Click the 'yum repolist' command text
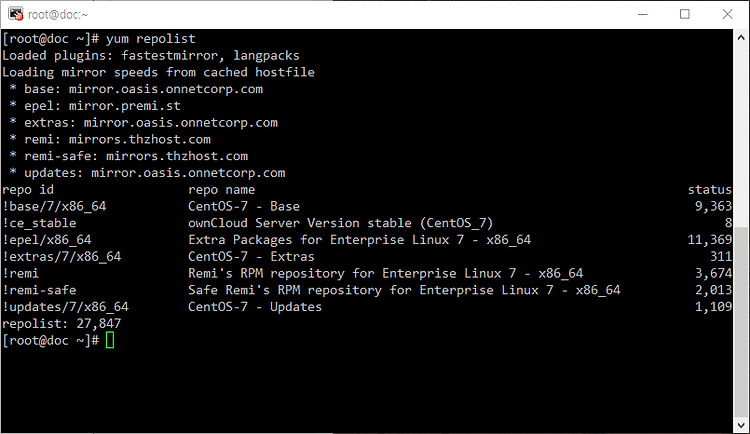750x434 pixels. [x=151, y=39]
